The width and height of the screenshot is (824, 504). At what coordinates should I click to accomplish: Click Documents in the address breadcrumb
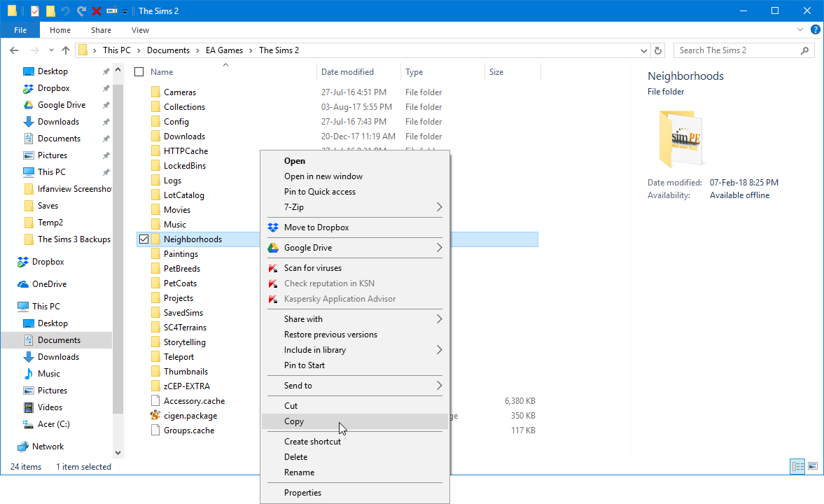(x=168, y=50)
